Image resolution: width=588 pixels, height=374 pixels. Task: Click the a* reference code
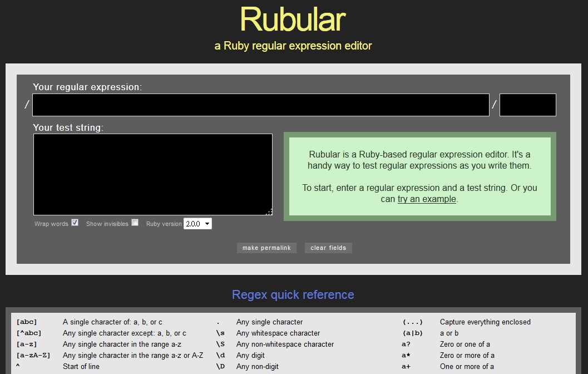coord(406,355)
